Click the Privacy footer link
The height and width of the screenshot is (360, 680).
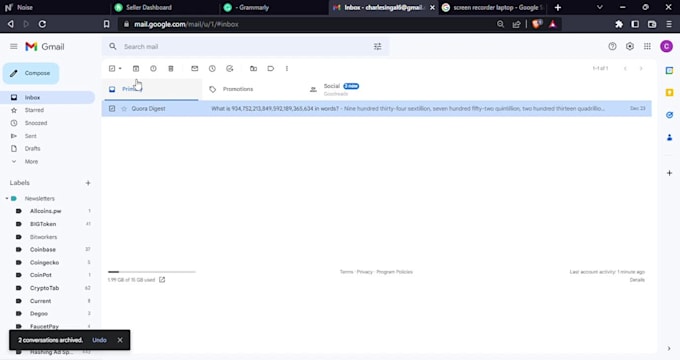tap(364, 272)
